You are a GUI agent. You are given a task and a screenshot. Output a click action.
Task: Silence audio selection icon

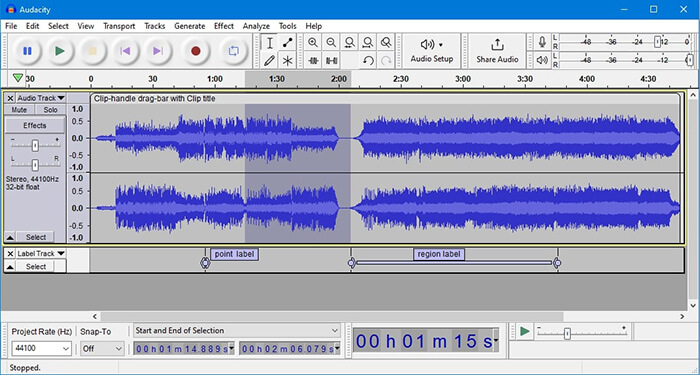click(331, 60)
